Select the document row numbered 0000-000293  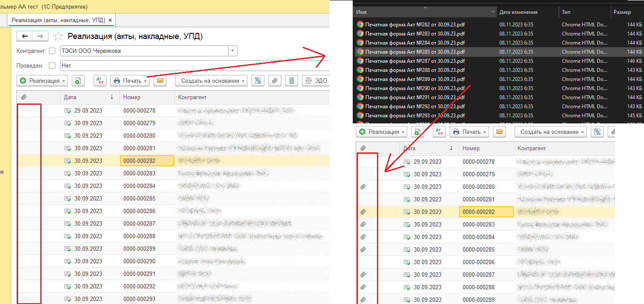pos(173,299)
